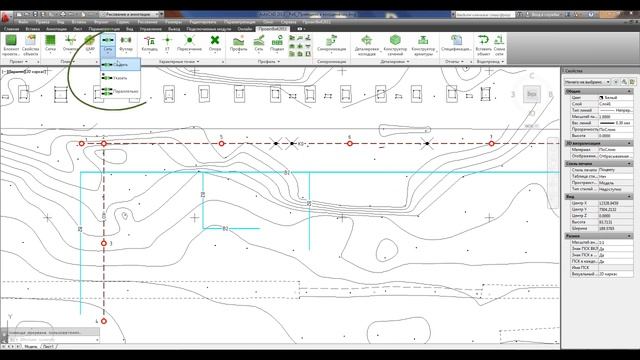640x360 pixels.
Task: Select the УТ point tool
Action: click(x=167, y=44)
